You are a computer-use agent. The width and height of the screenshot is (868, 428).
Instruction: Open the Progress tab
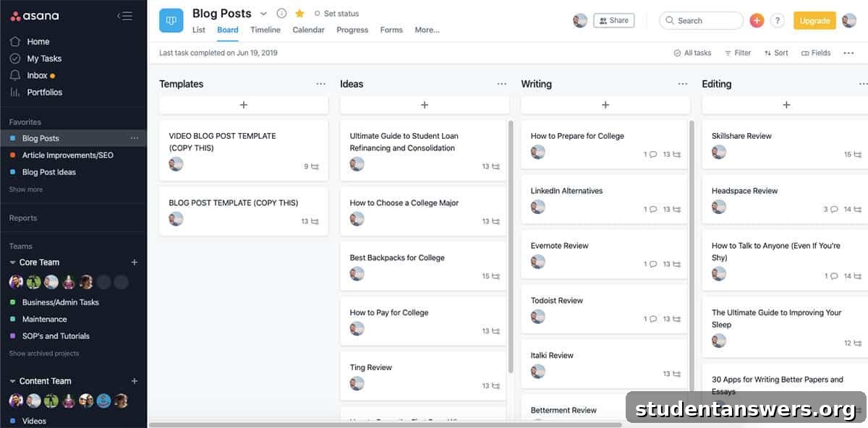352,30
